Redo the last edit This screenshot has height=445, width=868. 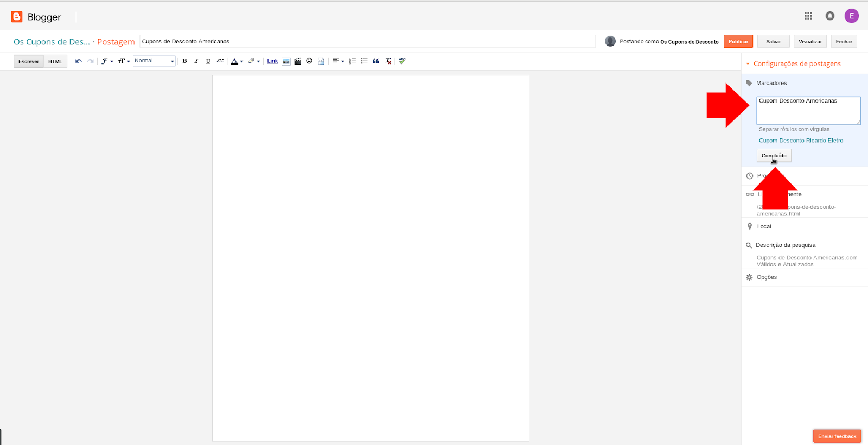[91, 61]
